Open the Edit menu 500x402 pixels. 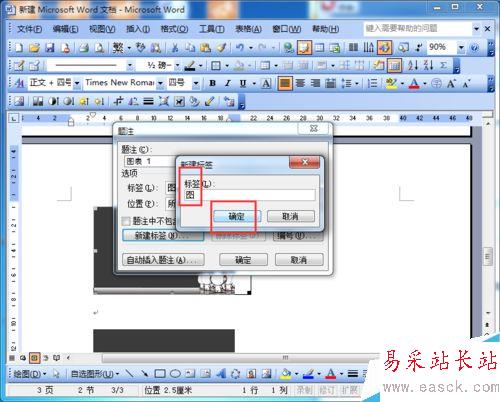point(65,29)
